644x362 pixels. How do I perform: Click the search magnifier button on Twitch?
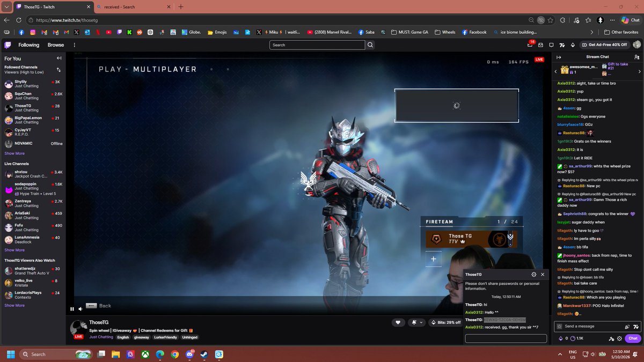point(370,45)
